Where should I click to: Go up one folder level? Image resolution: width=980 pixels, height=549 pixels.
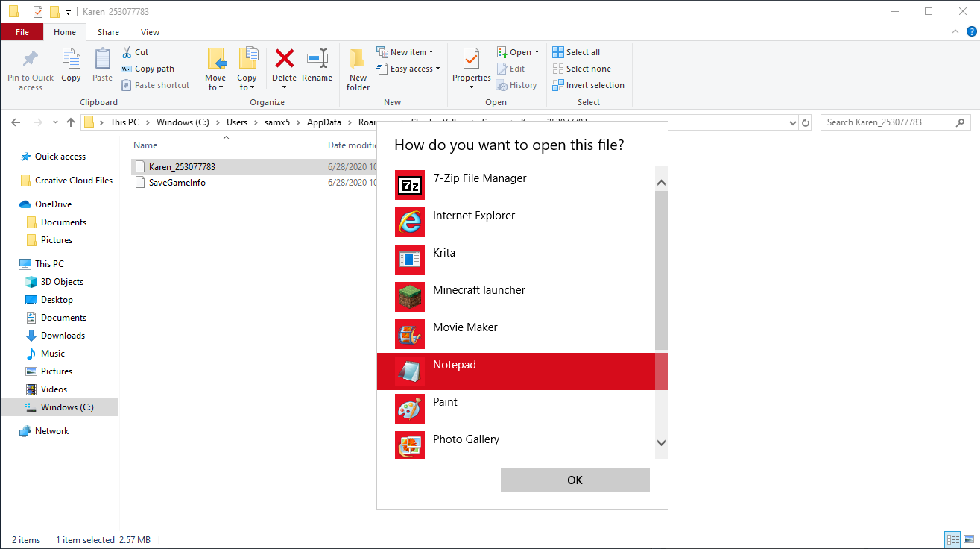(x=71, y=122)
